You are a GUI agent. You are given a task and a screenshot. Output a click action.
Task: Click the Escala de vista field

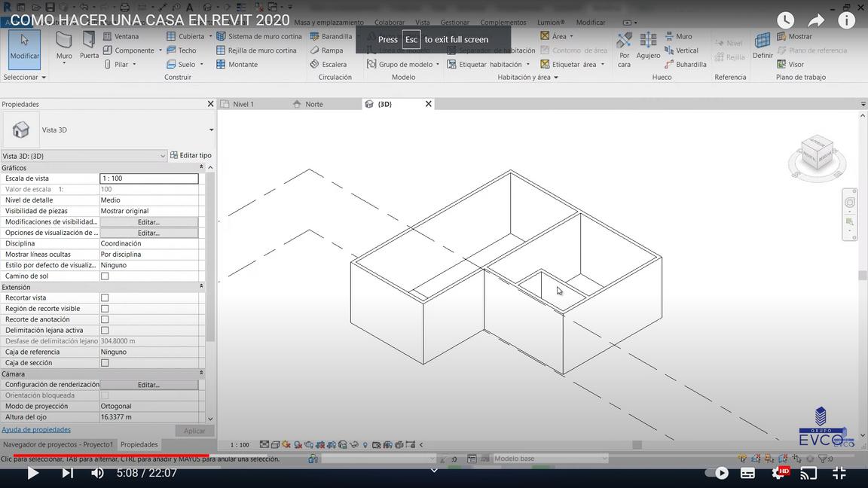tap(149, 178)
